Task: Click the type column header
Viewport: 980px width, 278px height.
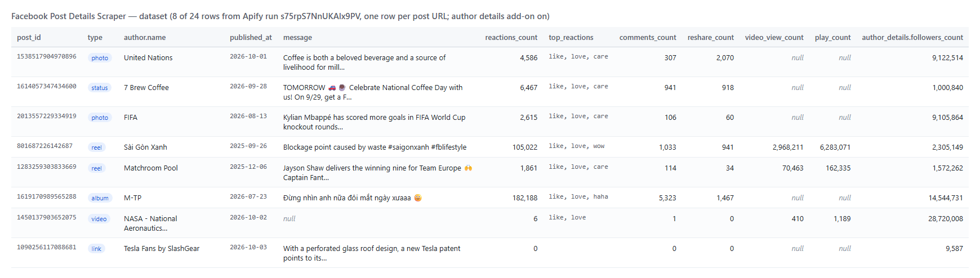Action: (x=95, y=38)
